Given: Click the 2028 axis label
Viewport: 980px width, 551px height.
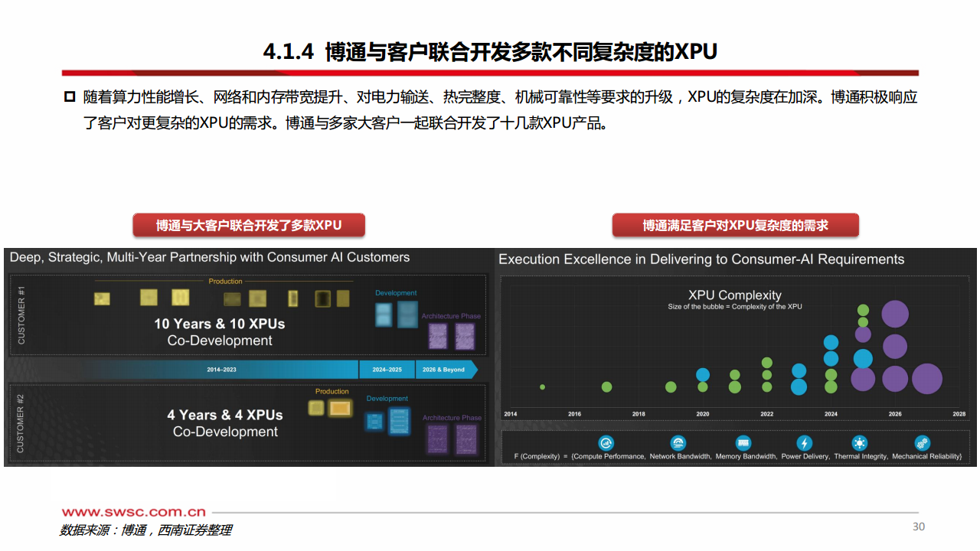Looking at the screenshot, I should coord(959,414).
